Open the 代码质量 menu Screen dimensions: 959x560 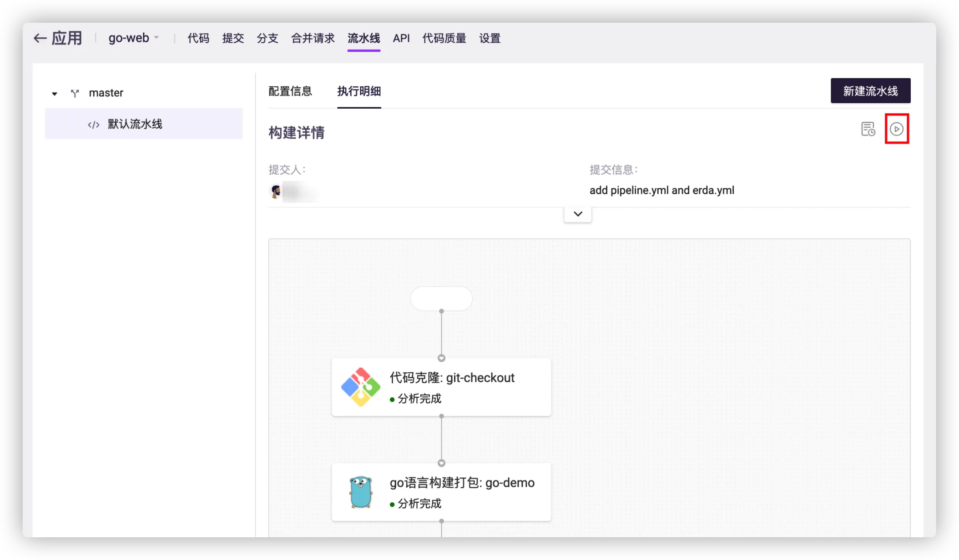(x=444, y=38)
